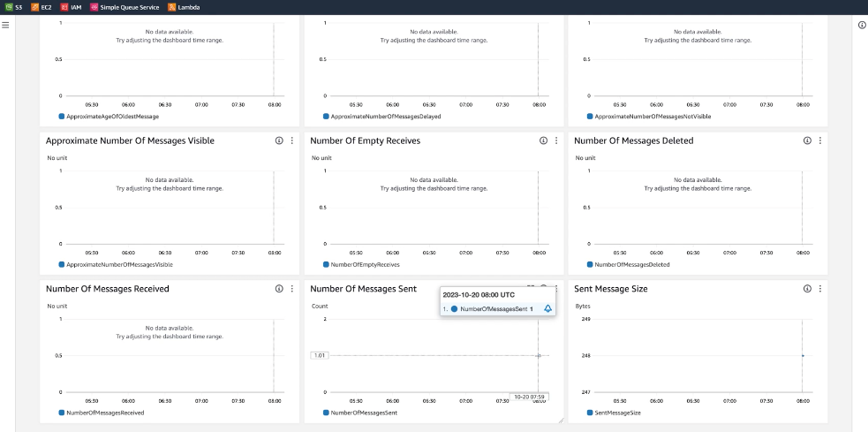
Task: Go to Simple Queue Service
Action: click(125, 7)
